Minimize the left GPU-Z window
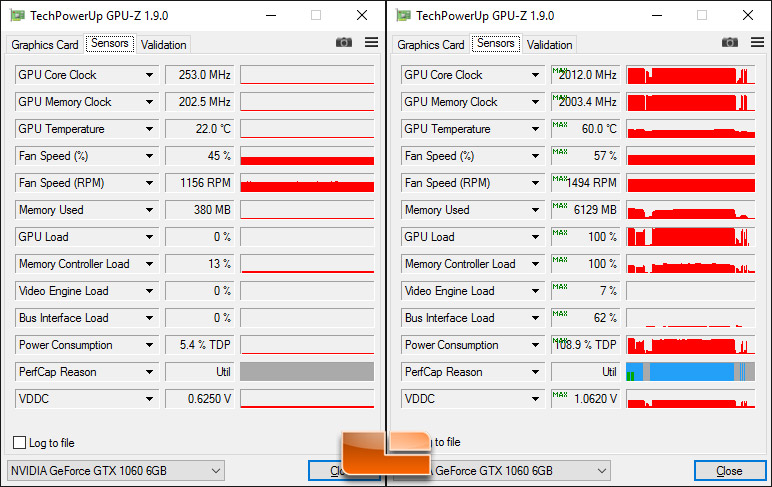 pos(271,15)
